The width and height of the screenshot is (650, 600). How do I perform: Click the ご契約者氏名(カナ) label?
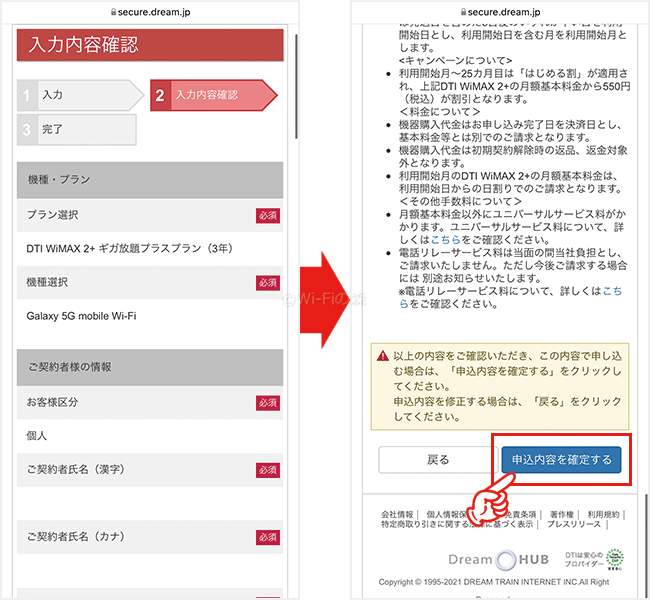[75, 537]
